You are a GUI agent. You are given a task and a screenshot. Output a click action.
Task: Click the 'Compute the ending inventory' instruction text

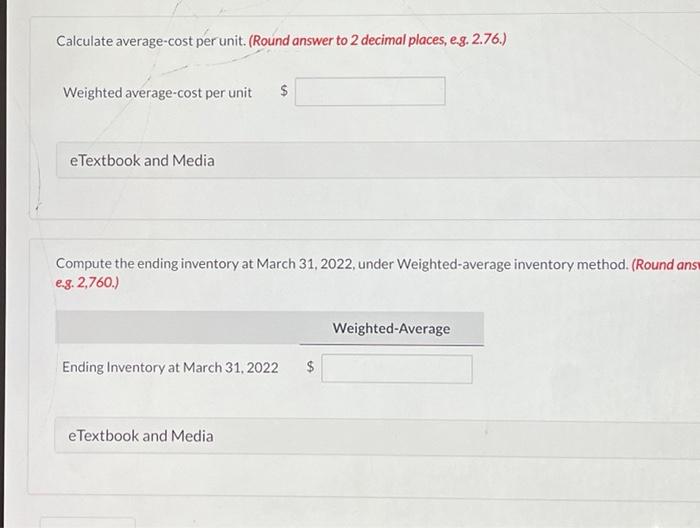tap(342, 264)
